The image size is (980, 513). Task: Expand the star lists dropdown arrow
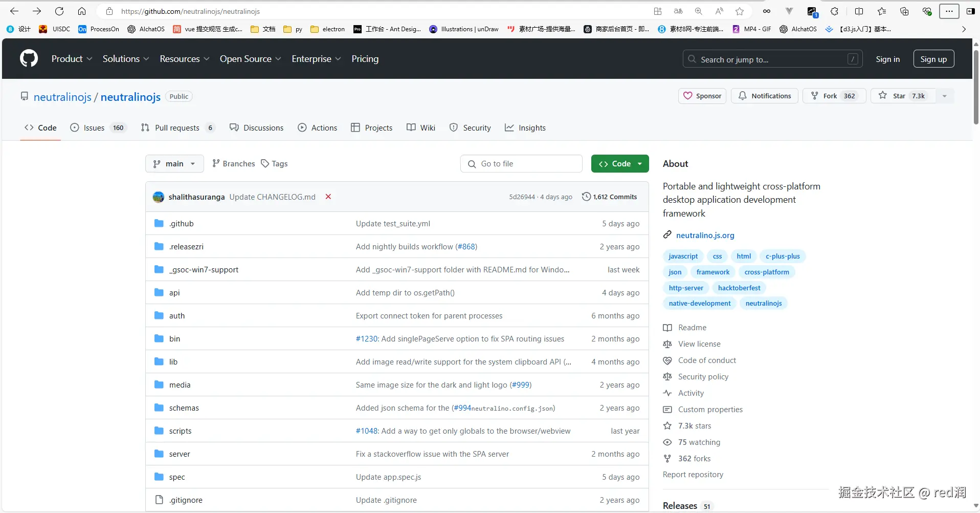(945, 96)
